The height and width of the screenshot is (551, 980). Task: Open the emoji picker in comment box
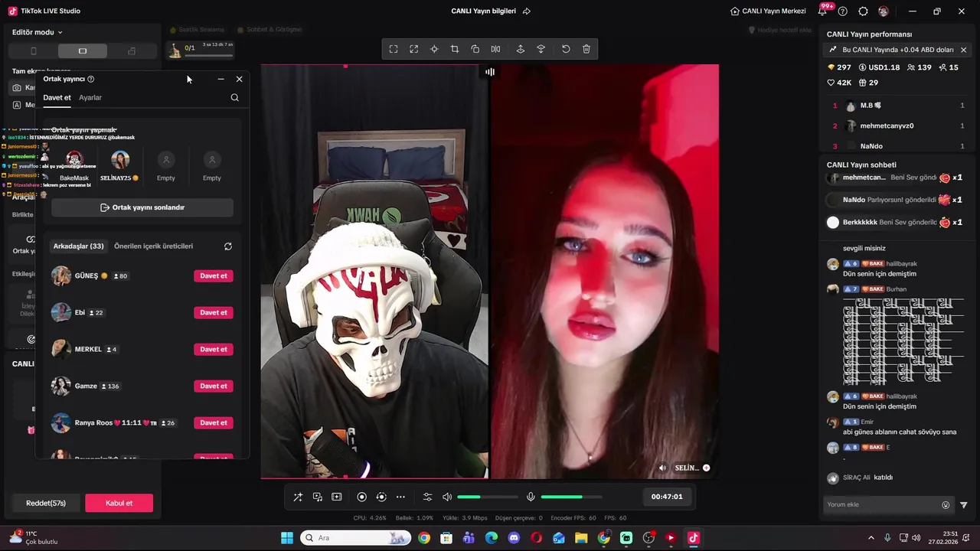coord(946,505)
